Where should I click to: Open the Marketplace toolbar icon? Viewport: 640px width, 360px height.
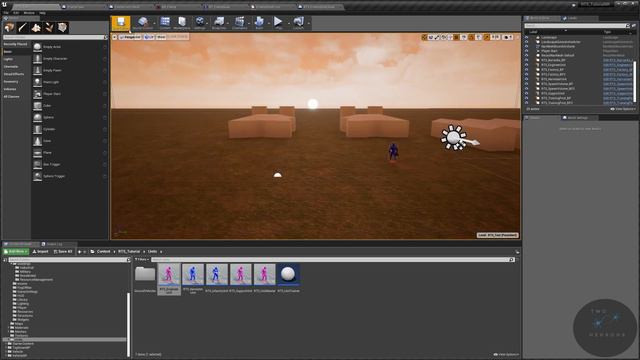(182, 23)
